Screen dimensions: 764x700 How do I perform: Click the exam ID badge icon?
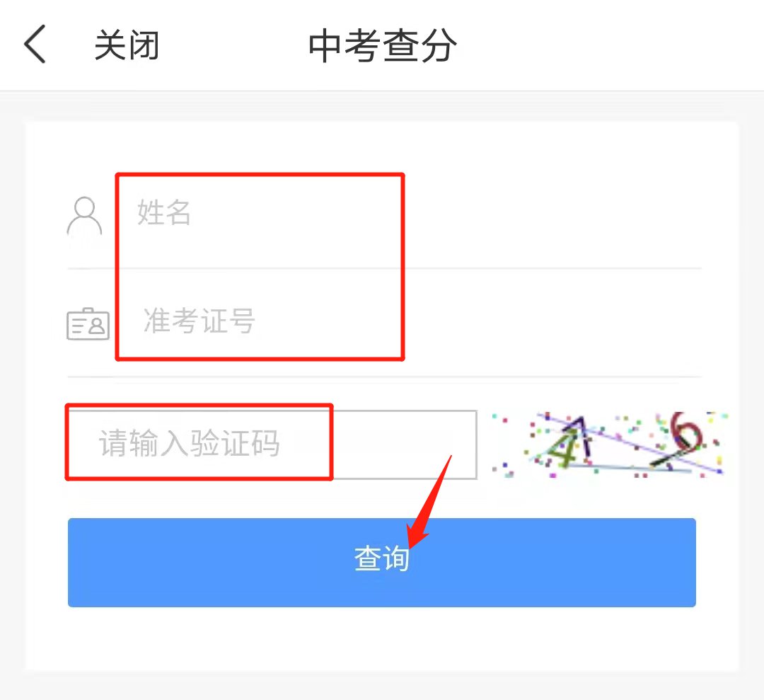[x=88, y=324]
